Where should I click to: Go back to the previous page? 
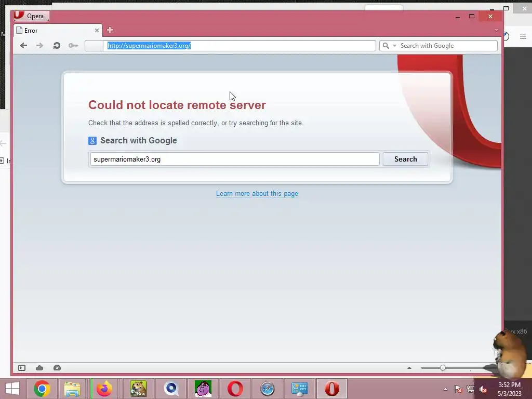coord(23,46)
